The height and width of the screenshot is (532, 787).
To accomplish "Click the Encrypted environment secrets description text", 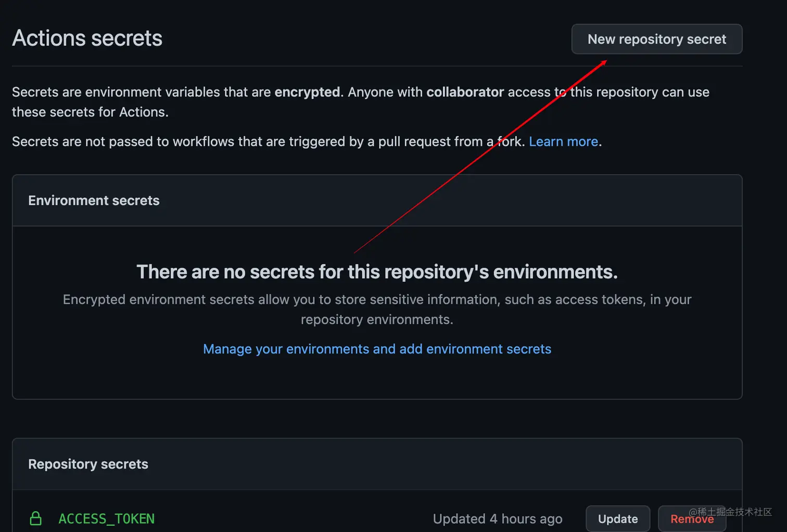I will 377,300.
